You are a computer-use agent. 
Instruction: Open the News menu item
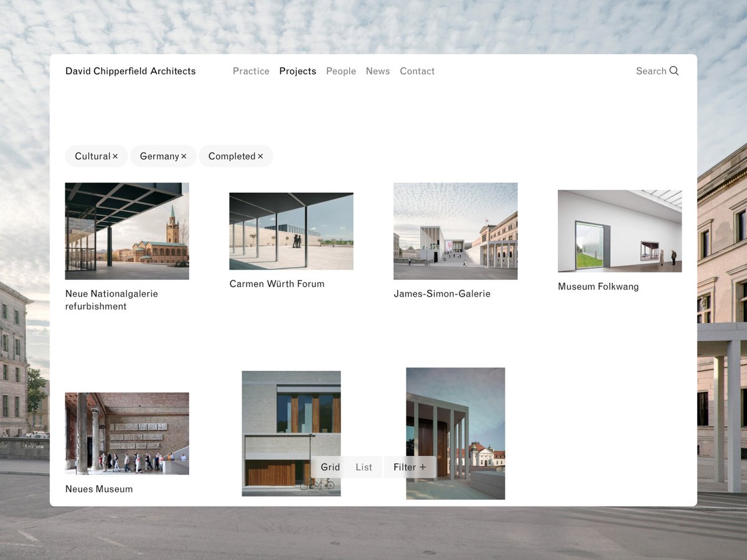[378, 71]
